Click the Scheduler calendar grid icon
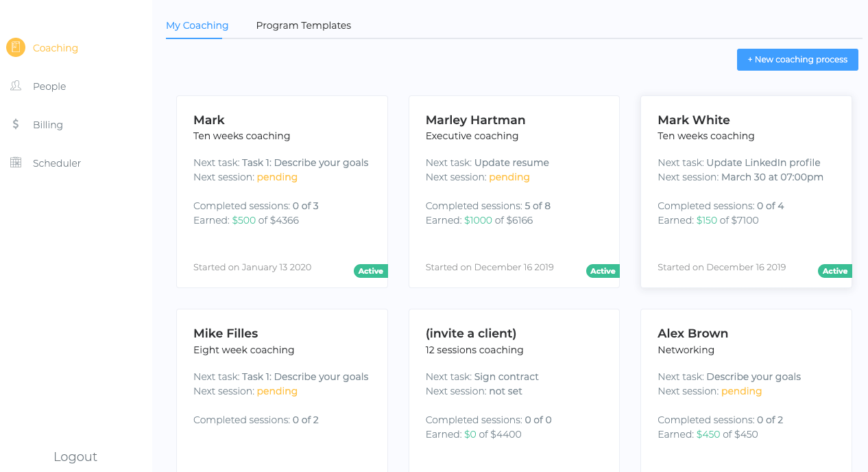This screenshot has height=472, width=868. (16, 163)
